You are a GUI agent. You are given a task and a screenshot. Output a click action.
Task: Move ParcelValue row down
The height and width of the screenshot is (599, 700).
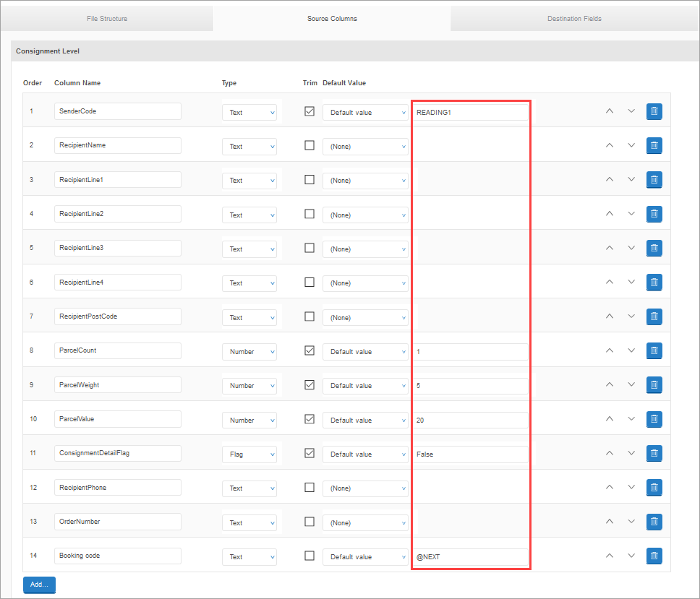(631, 419)
